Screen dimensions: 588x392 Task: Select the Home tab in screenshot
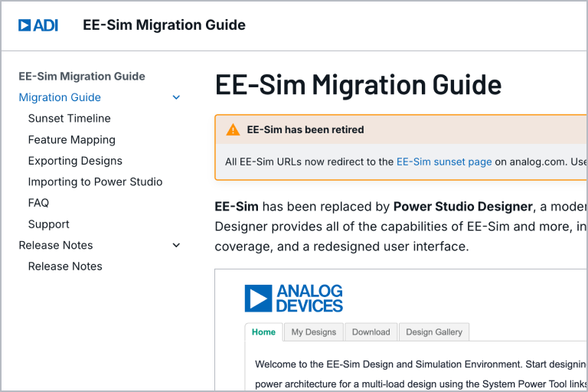click(263, 332)
